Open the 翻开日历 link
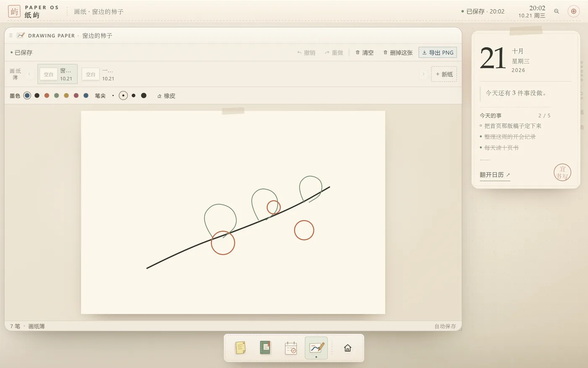588x368 pixels. [x=495, y=175]
